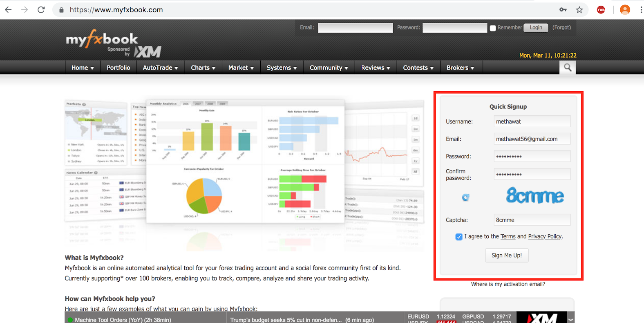Click the What is Myfxbook? heading

coord(94,258)
